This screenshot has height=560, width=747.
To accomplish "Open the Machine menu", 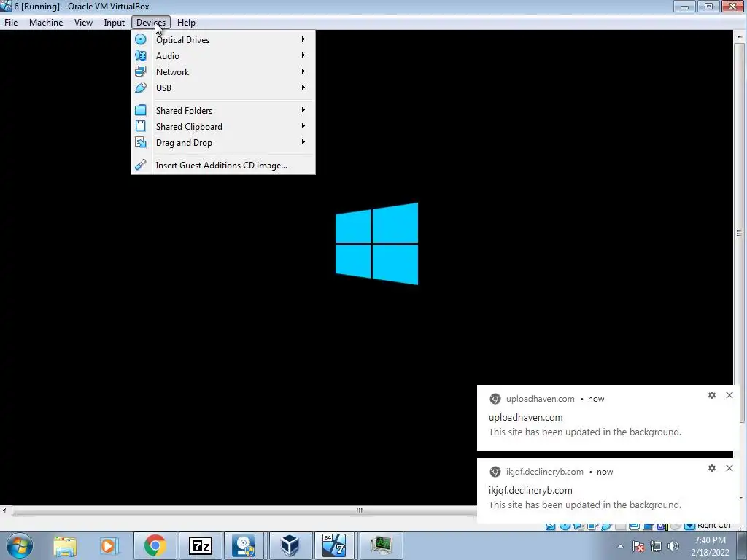I will (46, 23).
